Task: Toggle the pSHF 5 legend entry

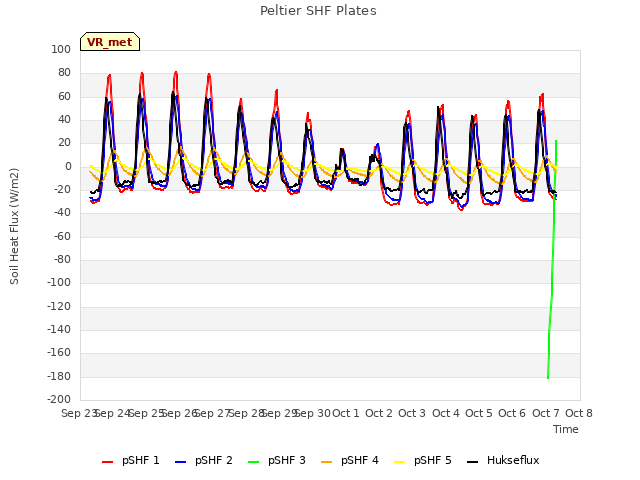Action: point(423,461)
